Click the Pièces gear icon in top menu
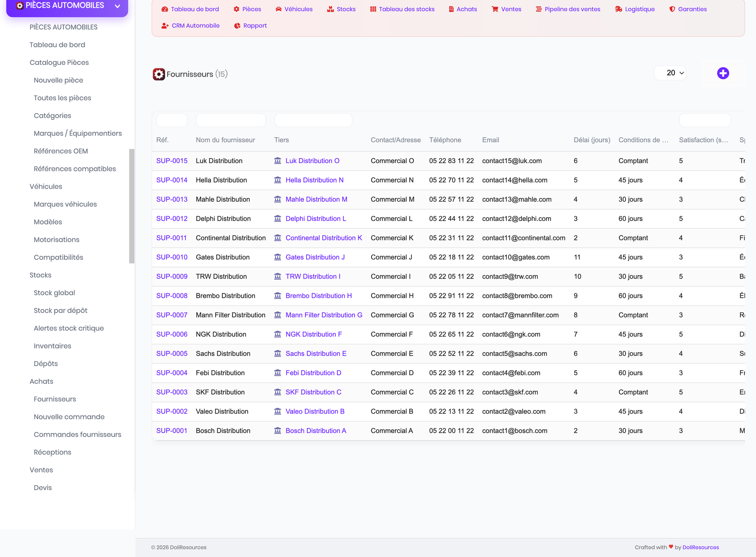The height and width of the screenshot is (557, 756). click(236, 9)
